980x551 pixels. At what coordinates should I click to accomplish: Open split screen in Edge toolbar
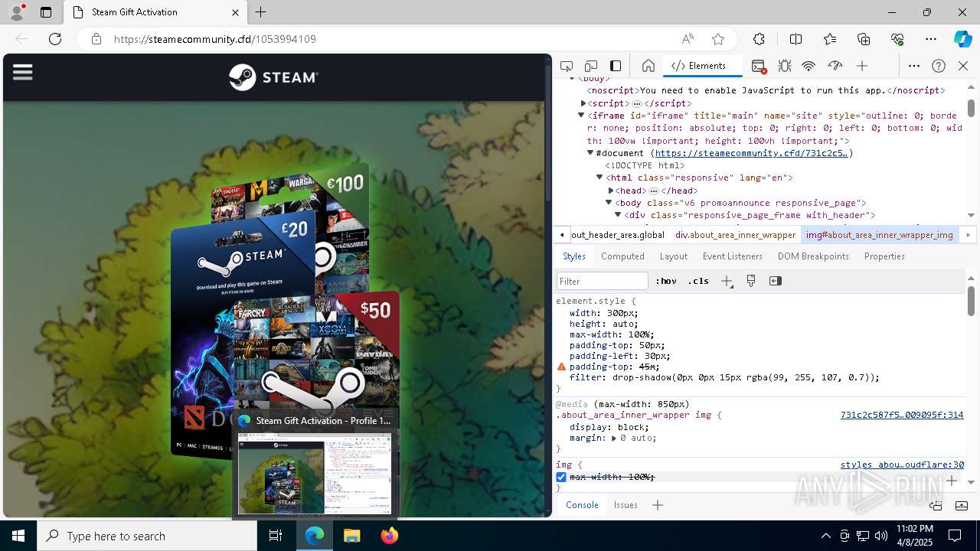click(795, 39)
